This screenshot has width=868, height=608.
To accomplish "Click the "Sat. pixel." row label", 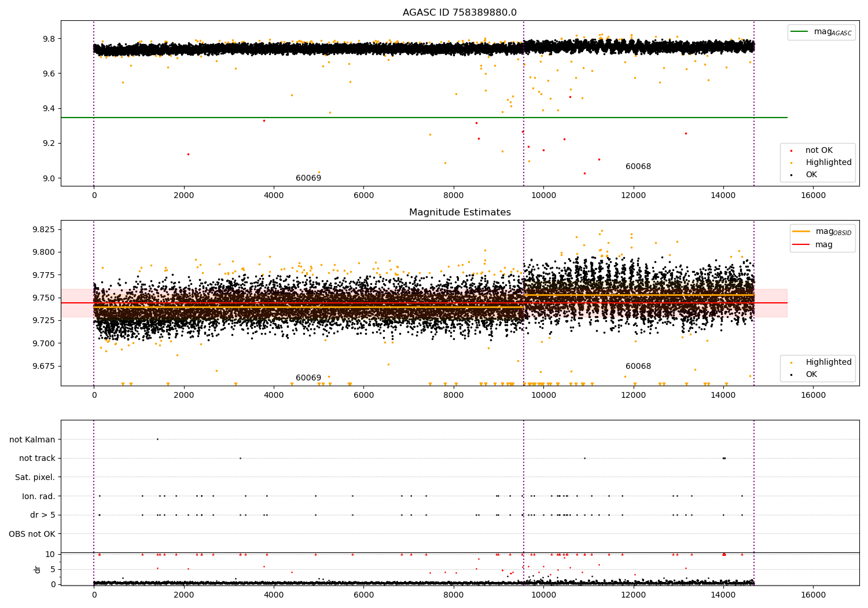I will point(35,478).
